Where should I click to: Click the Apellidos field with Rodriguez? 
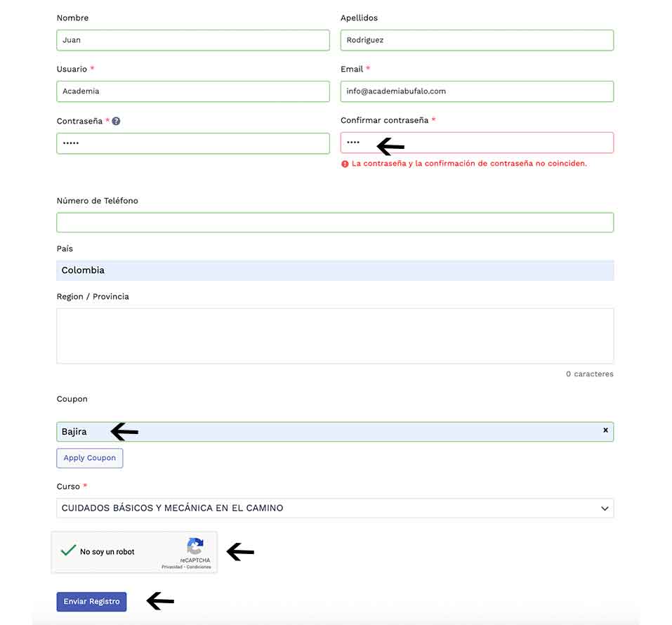477,40
